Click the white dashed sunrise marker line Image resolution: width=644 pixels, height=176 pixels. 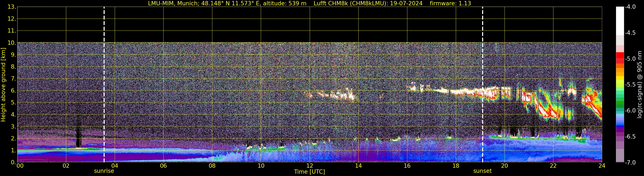104,85
